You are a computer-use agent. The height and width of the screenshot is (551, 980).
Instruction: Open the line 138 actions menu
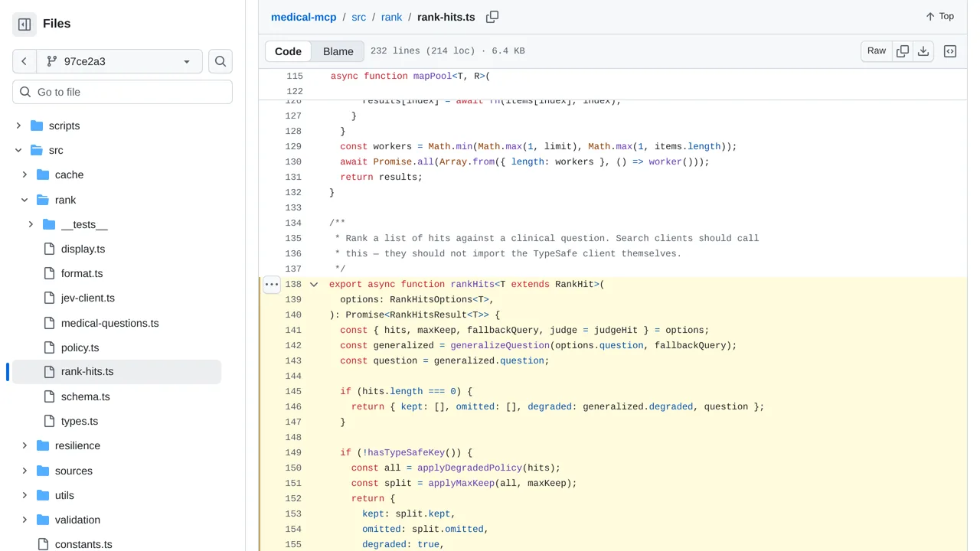(x=272, y=284)
